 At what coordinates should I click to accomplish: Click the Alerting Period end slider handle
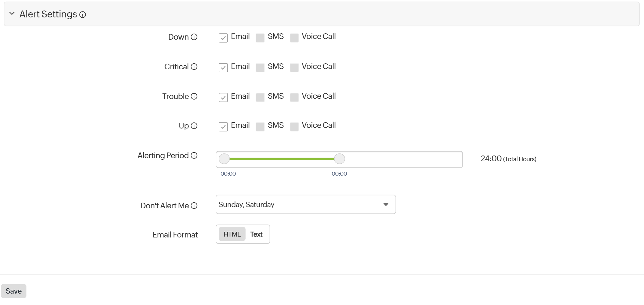[339, 159]
